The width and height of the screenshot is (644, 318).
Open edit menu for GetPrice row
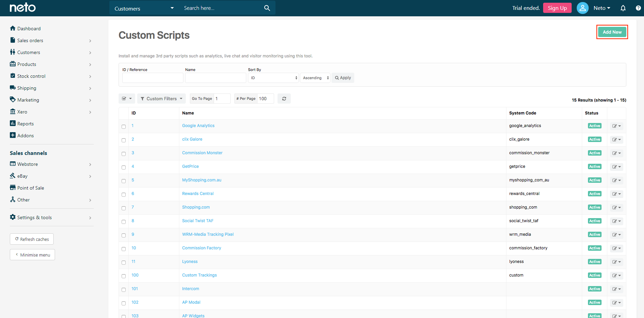pyautogui.click(x=616, y=167)
